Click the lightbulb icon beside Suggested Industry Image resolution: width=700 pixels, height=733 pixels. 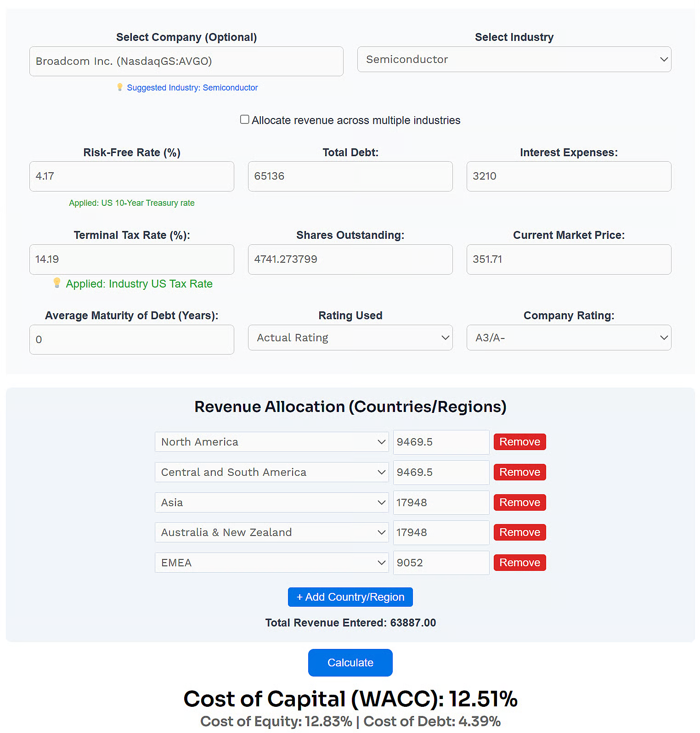click(x=120, y=87)
